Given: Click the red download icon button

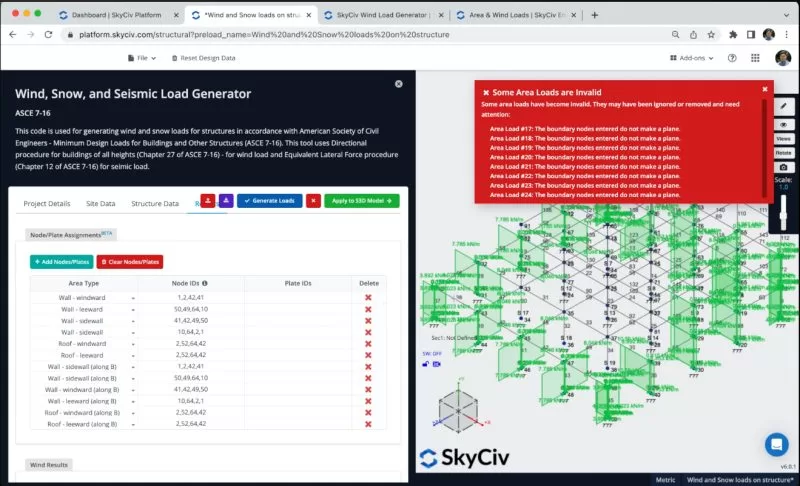Looking at the screenshot, I should (208, 201).
